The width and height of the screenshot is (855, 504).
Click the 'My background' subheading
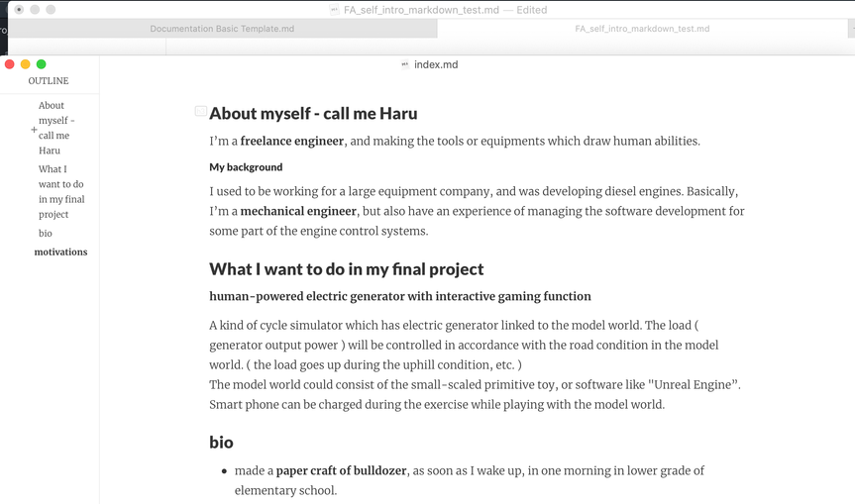[x=246, y=167]
